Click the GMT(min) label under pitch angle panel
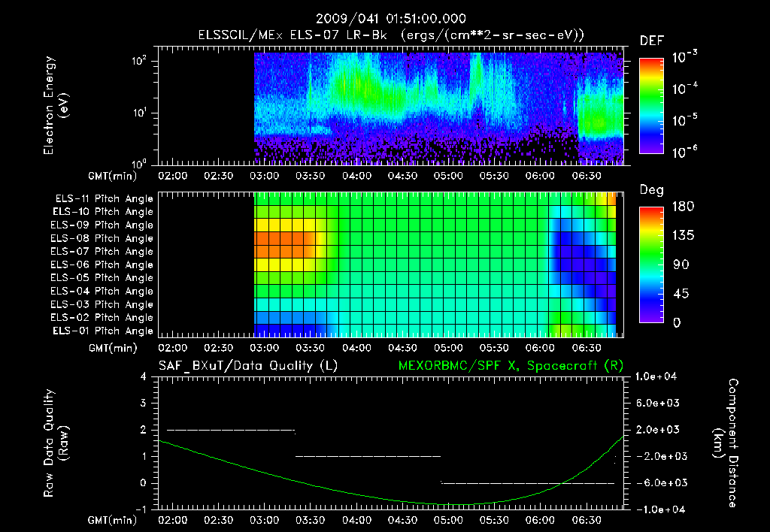Image resolution: width=770 pixels, height=532 pixels. [x=113, y=349]
